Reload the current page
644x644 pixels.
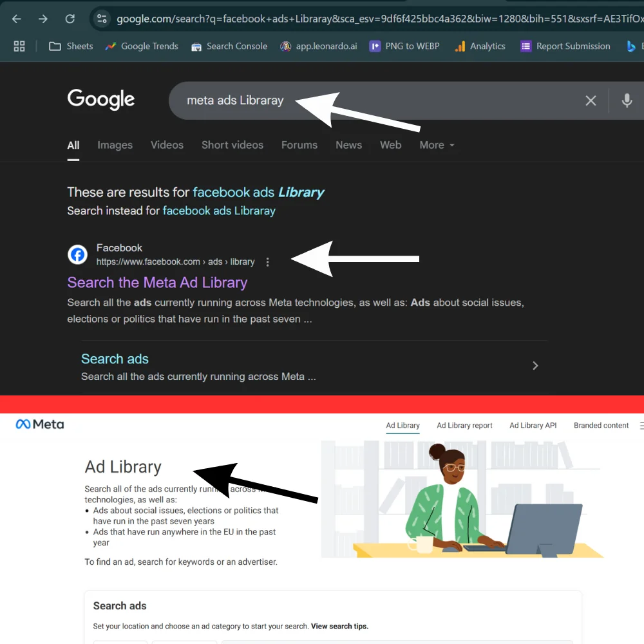(70, 19)
